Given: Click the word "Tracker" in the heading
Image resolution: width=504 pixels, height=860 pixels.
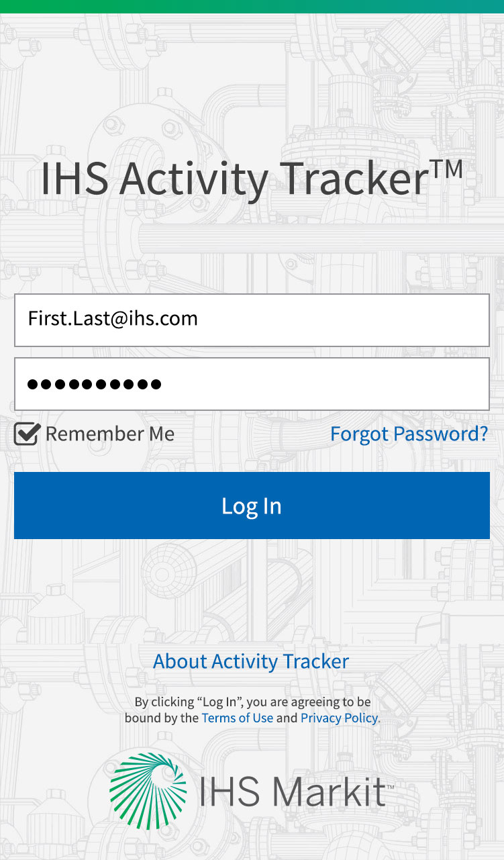Looking at the screenshot, I should (x=354, y=179).
